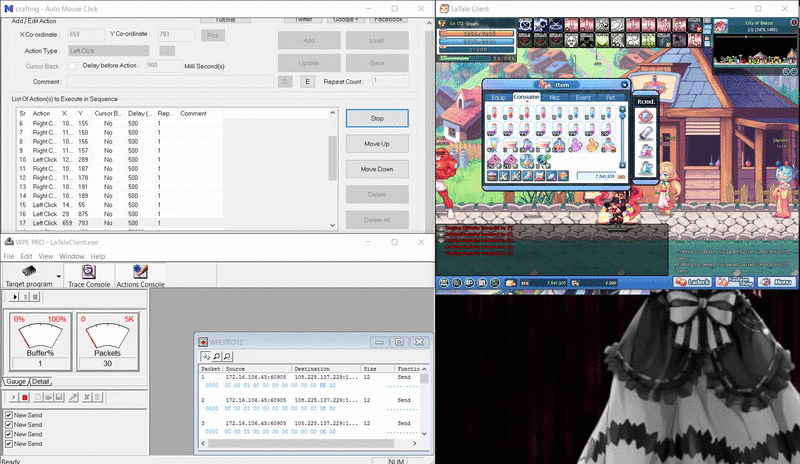The height and width of the screenshot is (464, 800).
Task: Select the silver capsule item in Rcmd. panel
Action: click(645, 134)
